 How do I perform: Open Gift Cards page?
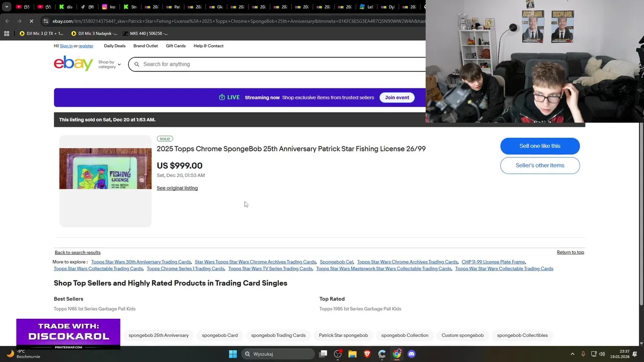click(176, 46)
